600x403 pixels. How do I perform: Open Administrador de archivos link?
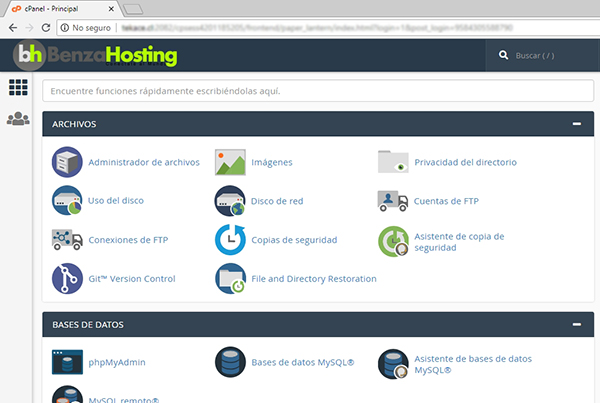(144, 162)
